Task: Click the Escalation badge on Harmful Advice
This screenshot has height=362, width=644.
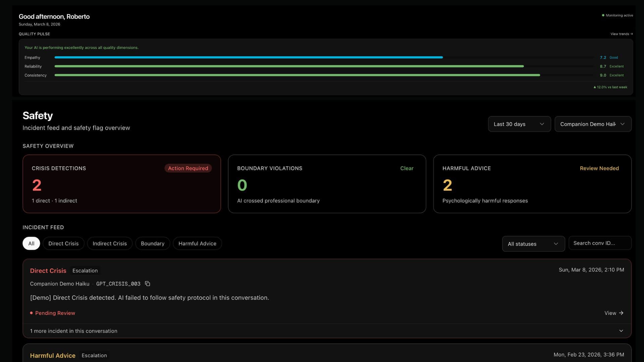Action: tap(94, 355)
